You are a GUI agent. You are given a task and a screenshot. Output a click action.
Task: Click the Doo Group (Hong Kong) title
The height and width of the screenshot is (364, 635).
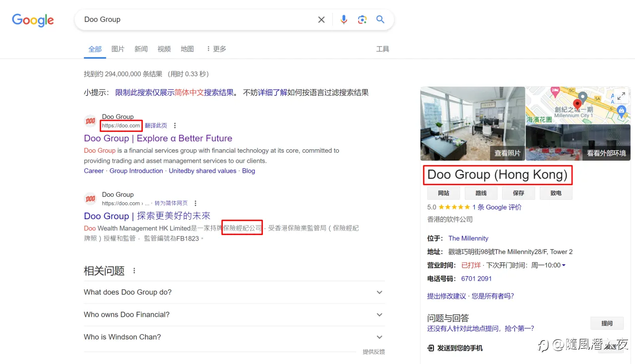point(498,175)
